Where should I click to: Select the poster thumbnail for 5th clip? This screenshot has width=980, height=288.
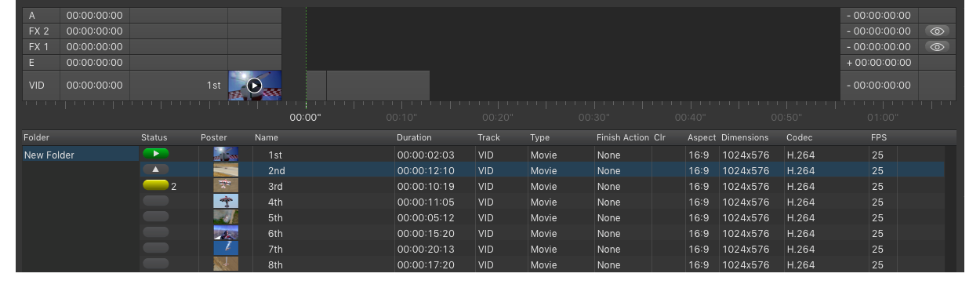click(x=226, y=217)
